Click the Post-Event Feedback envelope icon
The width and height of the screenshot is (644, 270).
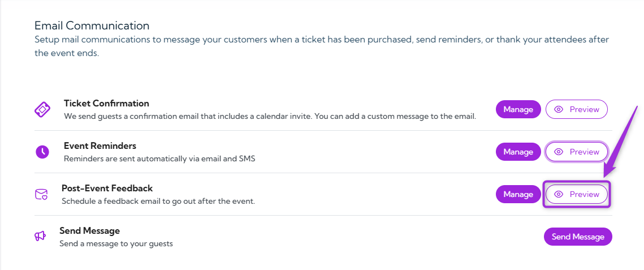[41, 194]
